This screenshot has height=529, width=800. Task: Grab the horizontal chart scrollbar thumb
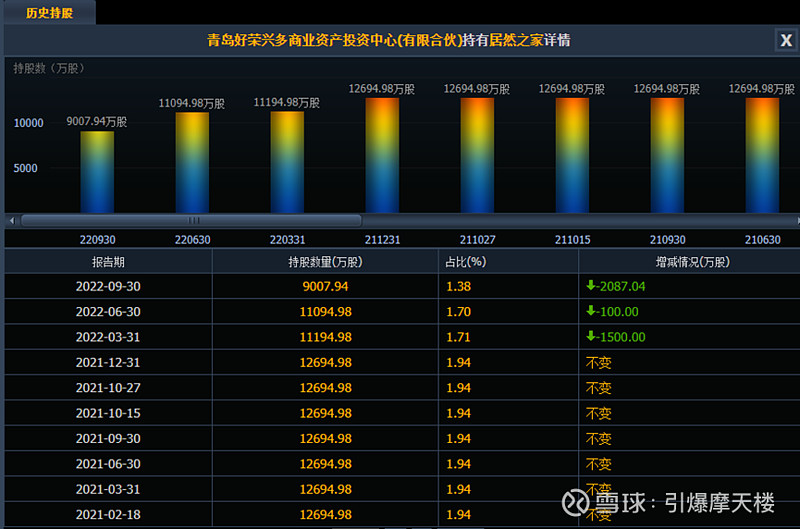[x=191, y=220]
